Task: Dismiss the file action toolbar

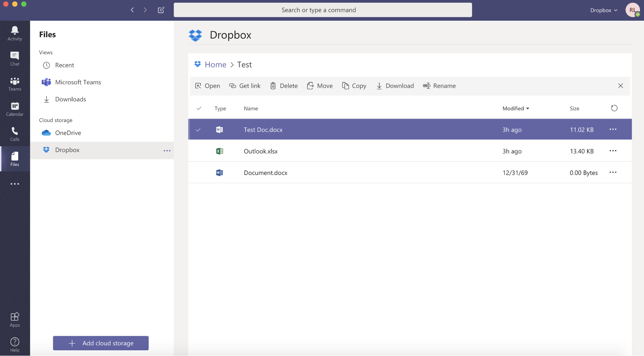Action: (620, 86)
